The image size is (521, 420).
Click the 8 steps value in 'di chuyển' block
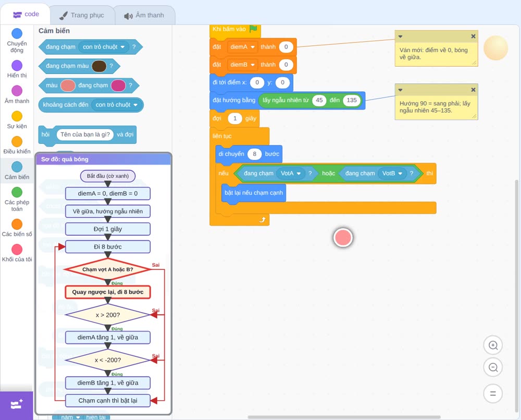255,154
